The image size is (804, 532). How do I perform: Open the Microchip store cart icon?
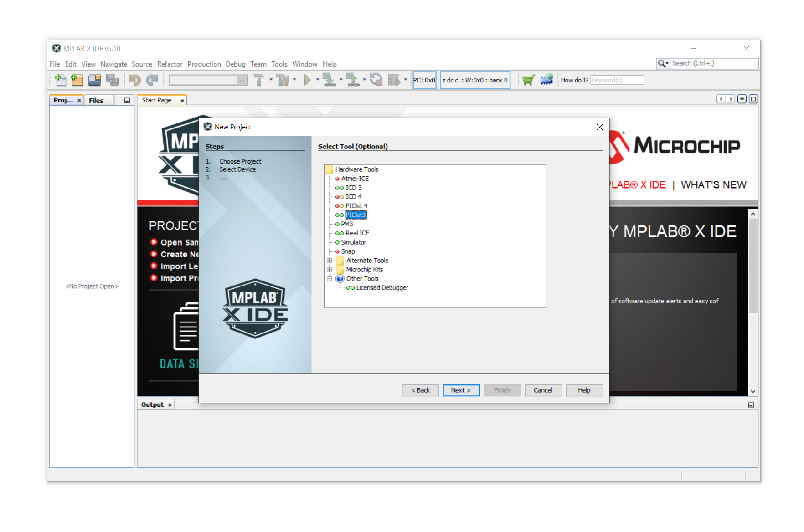click(528, 80)
